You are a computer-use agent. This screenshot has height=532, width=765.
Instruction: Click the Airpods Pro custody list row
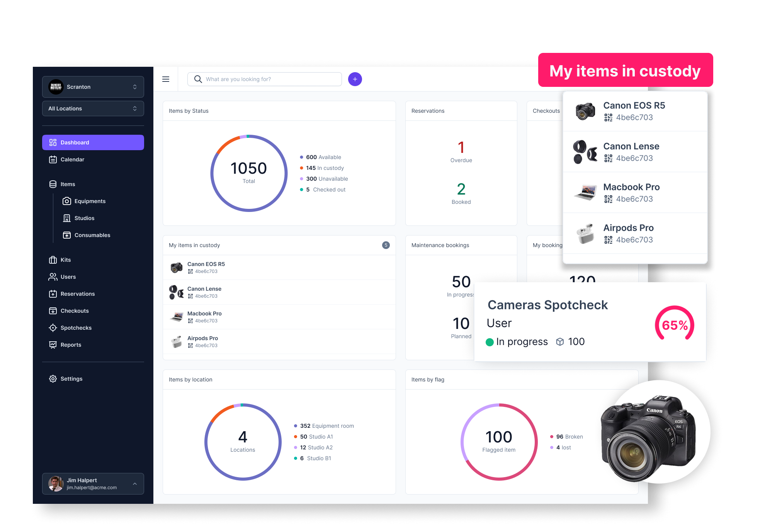tap(279, 342)
